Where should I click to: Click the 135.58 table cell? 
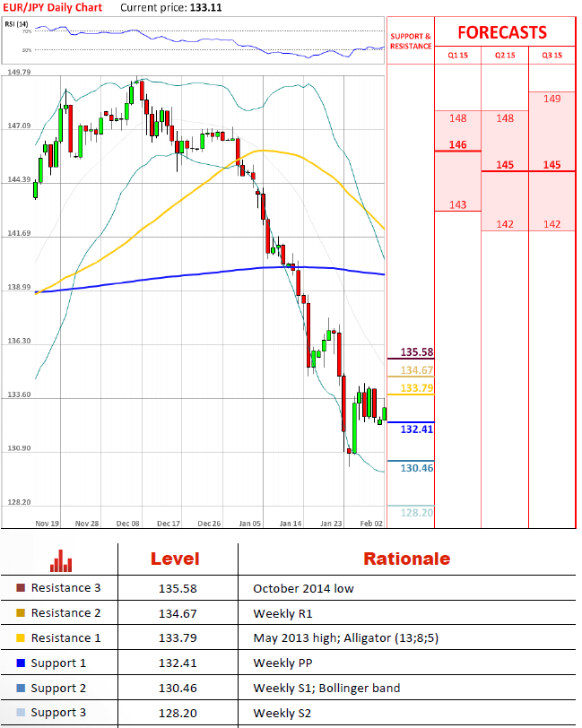[x=178, y=589]
